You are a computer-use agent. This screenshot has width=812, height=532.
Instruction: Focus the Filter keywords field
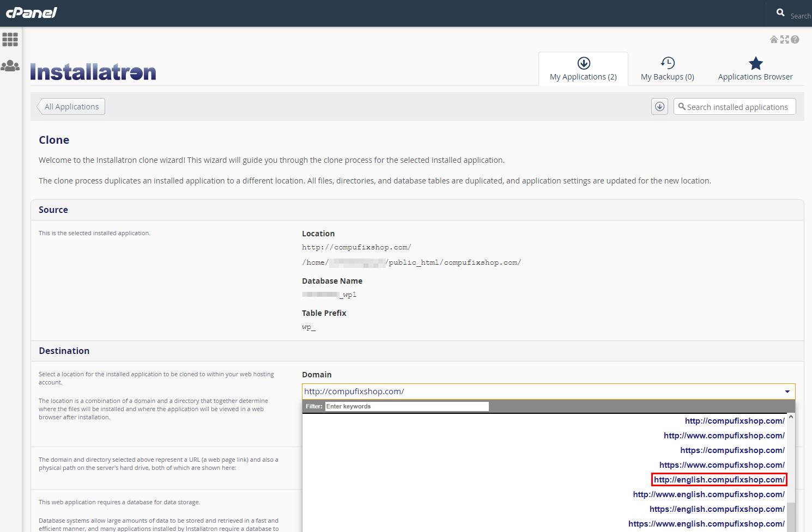[x=407, y=406]
